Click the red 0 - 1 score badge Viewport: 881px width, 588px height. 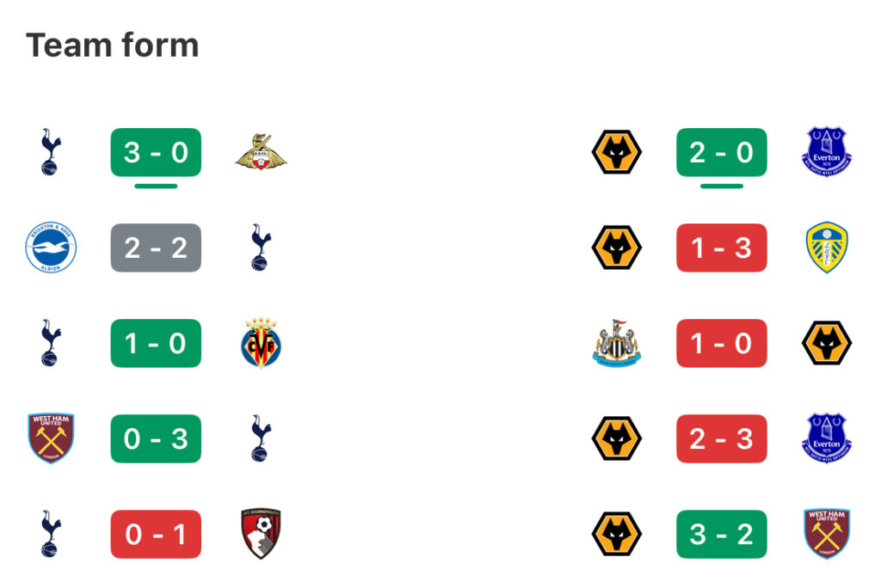coord(156,534)
